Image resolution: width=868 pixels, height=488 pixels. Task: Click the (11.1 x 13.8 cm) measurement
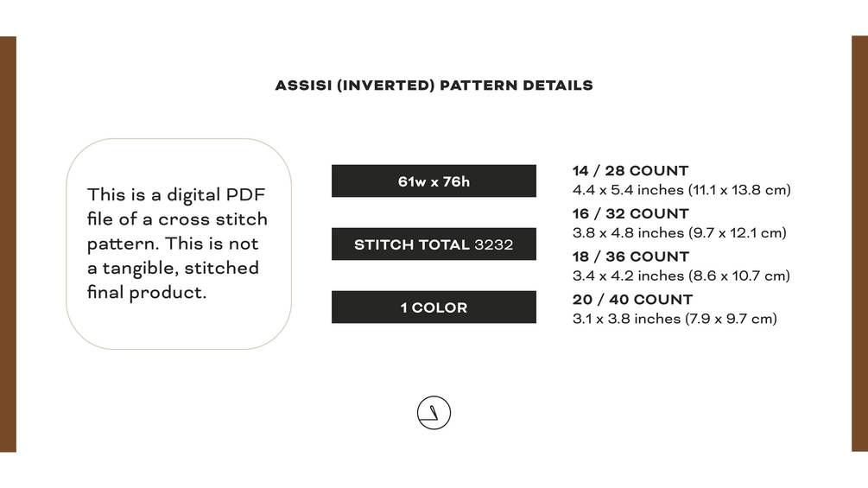[738, 190]
